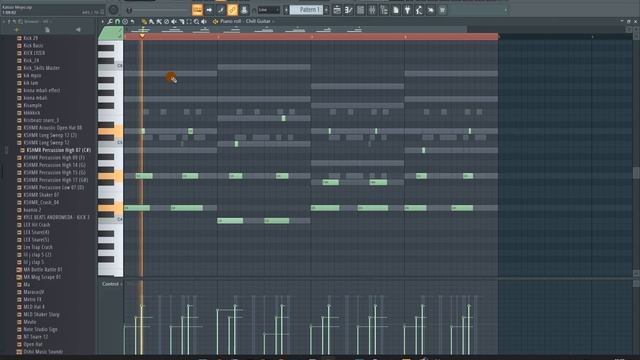Click the orange playhead marker on timeline
The width and height of the screenshot is (640, 360).
point(142,36)
